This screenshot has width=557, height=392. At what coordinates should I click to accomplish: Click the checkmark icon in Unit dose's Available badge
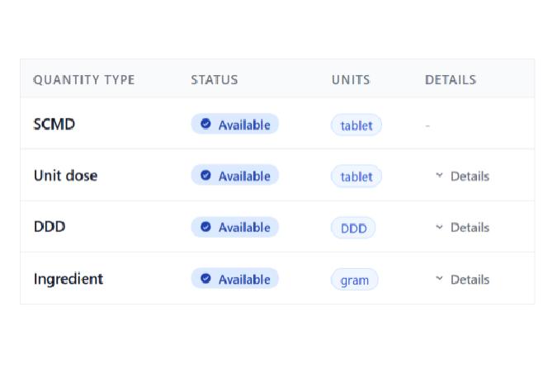pyautogui.click(x=205, y=175)
